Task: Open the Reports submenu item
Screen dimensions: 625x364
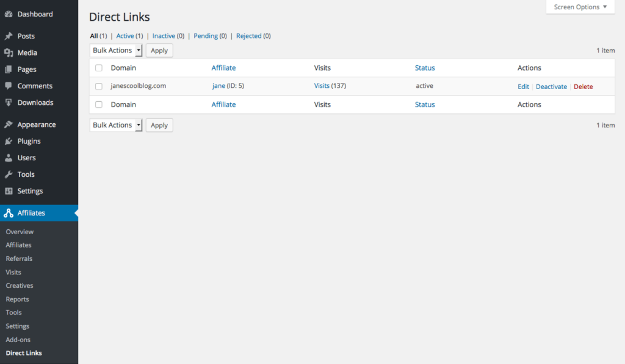Action: 17,299
